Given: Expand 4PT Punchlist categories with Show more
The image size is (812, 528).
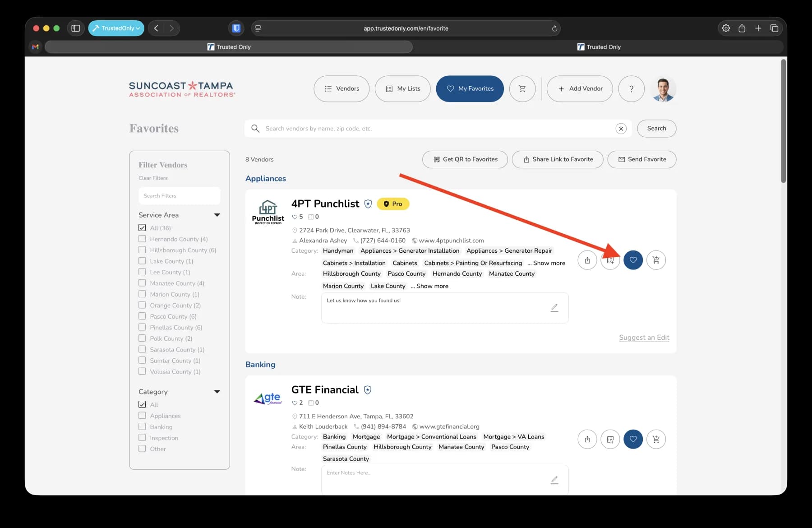Looking at the screenshot, I should point(549,263).
